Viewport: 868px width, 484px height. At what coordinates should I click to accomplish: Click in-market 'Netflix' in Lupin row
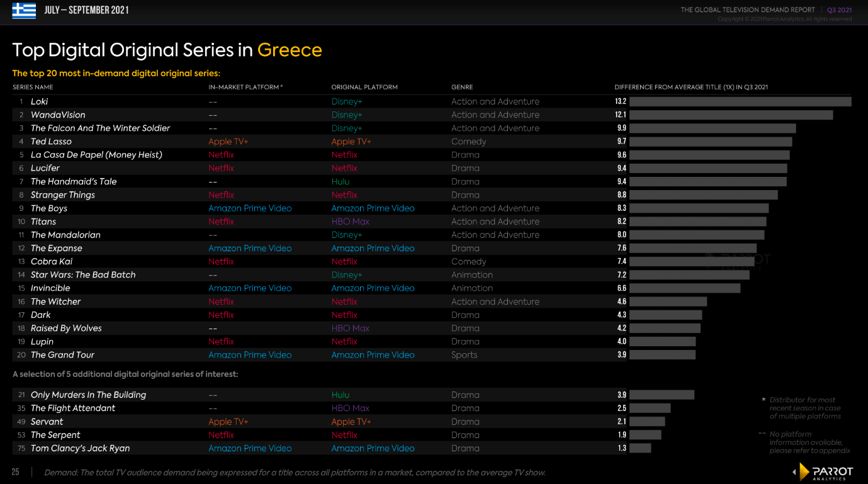[221, 341]
